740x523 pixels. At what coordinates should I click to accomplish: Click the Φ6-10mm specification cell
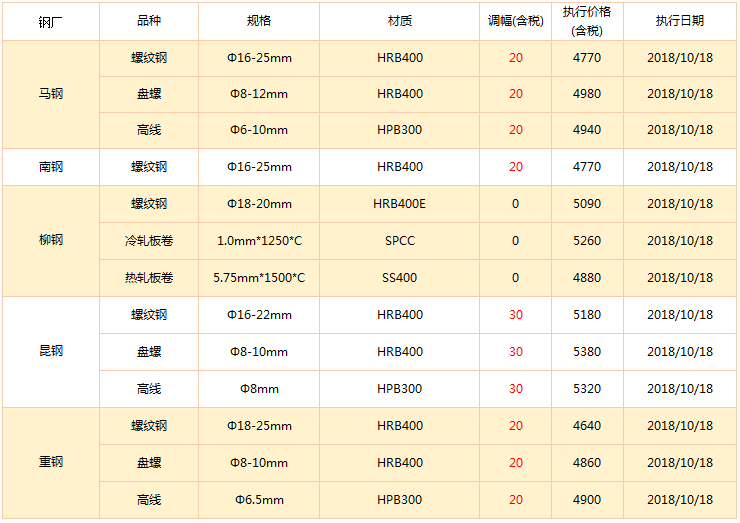259,130
